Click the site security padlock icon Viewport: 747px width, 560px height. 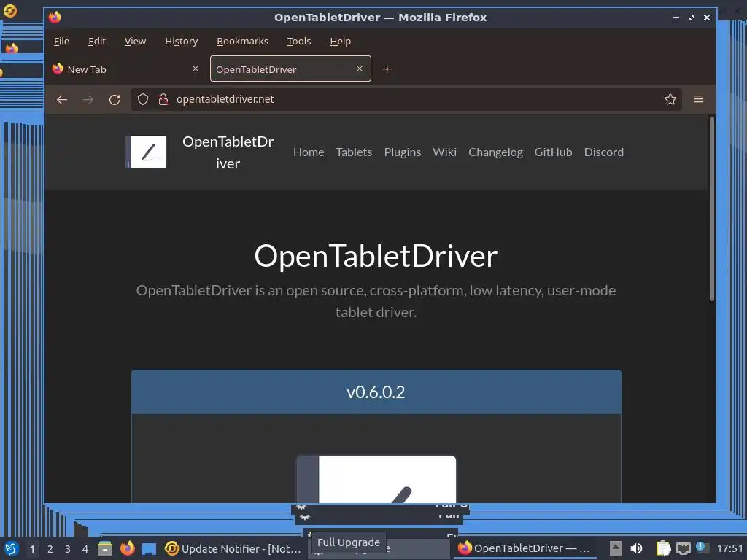tap(163, 99)
